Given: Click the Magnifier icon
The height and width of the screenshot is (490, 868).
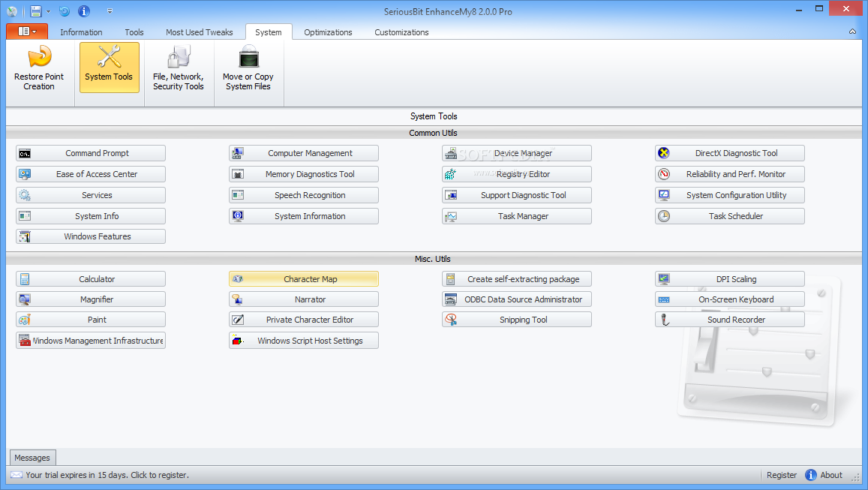Looking at the screenshot, I should coord(24,299).
